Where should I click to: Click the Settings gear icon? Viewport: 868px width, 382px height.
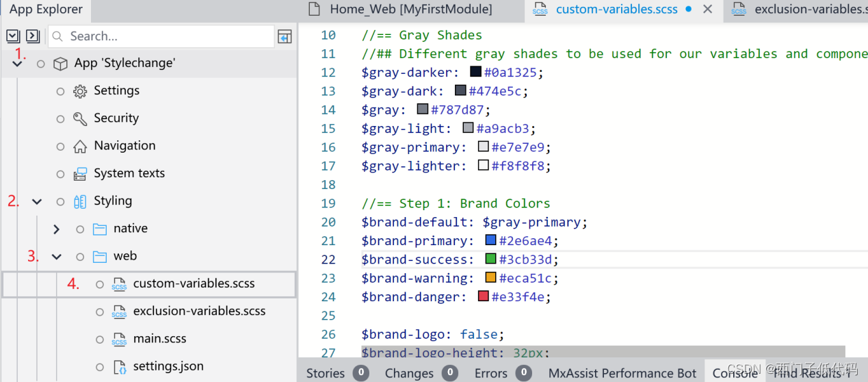click(80, 91)
